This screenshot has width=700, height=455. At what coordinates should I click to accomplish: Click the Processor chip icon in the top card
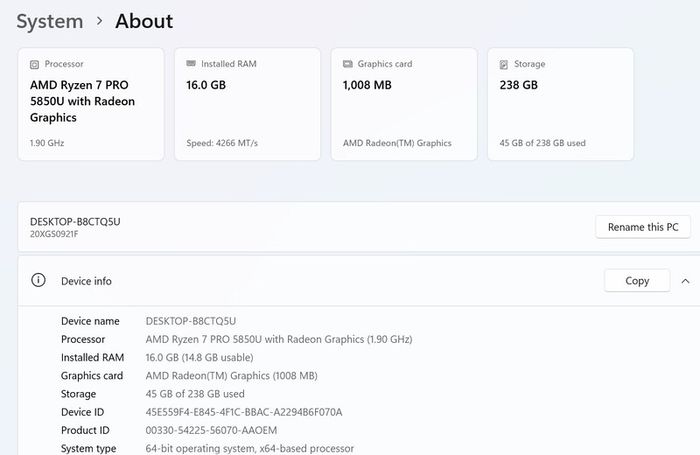coord(34,64)
